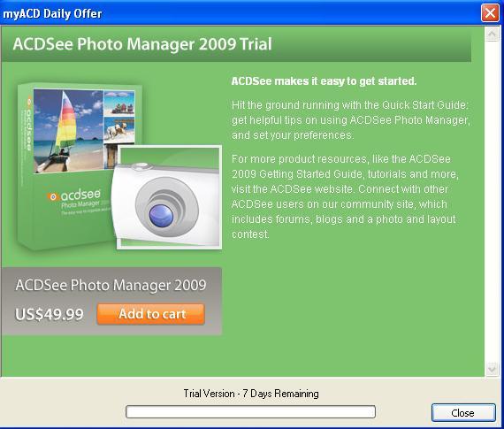
Task: Click the scrollbar up arrow
Action: click(493, 34)
